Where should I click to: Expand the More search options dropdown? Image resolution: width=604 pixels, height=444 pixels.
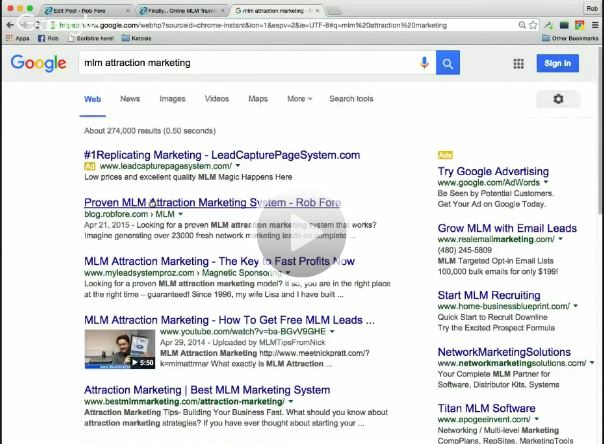tap(299, 99)
